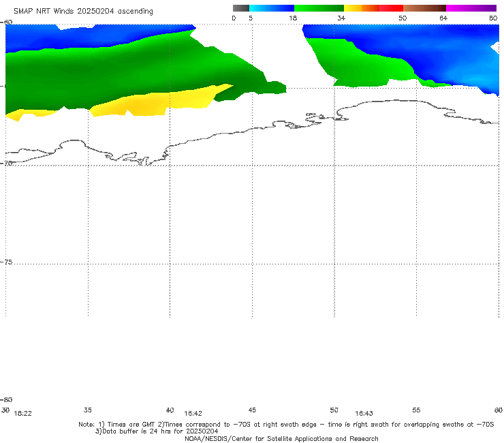This screenshot has height=443, width=504.
Task: Select the cyan-blue 5–18 segment of color bar
Action: tap(272, 8)
